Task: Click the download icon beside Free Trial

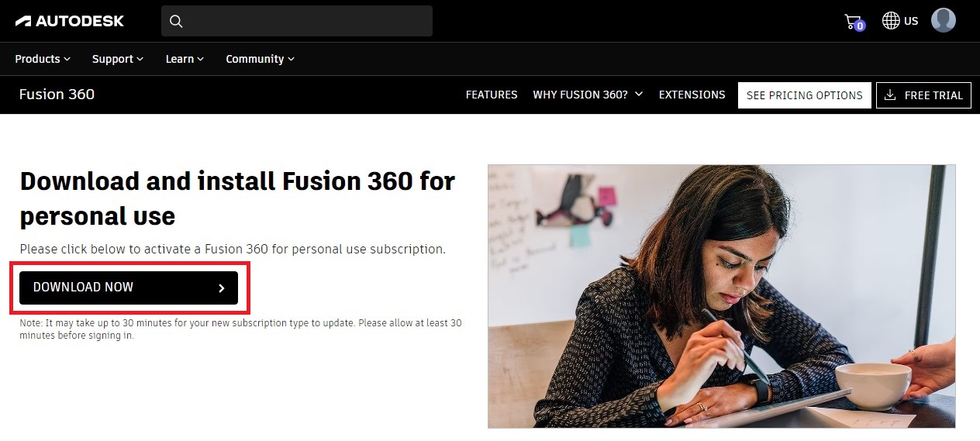Action: (890, 95)
